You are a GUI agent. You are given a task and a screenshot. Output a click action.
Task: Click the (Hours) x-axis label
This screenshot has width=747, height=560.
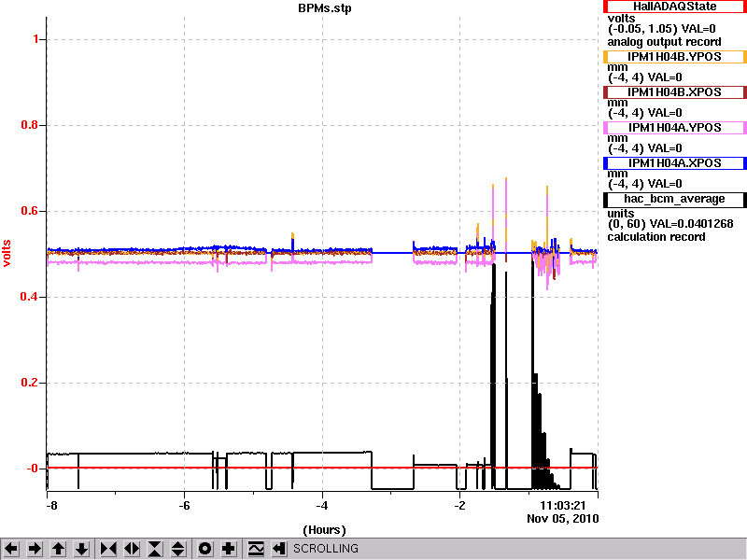324,530
